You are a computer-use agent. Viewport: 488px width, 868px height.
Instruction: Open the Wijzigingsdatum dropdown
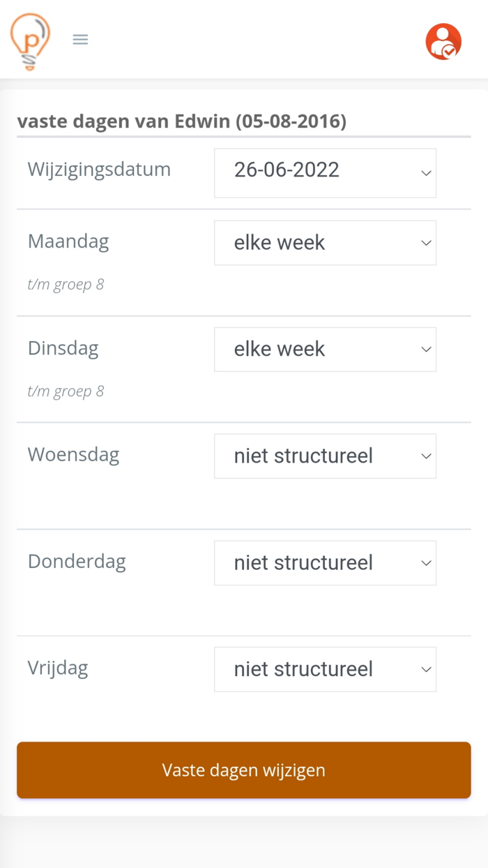(325, 173)
